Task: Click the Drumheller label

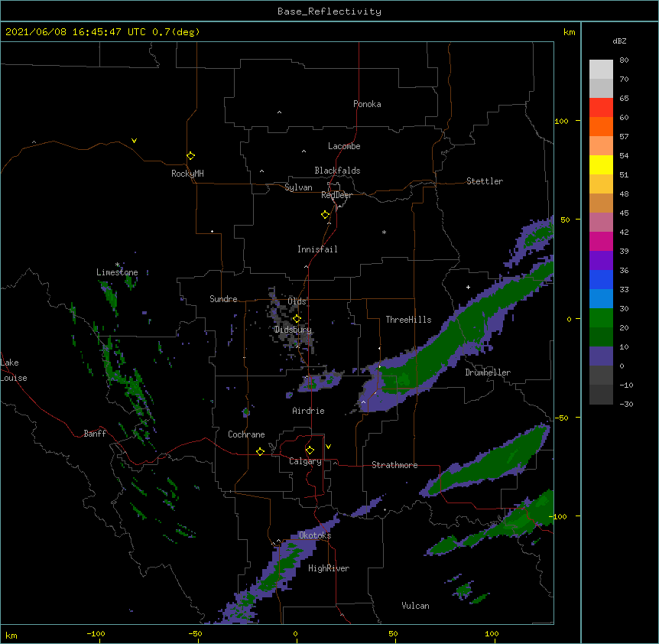Action: click(x=488, y=372)
